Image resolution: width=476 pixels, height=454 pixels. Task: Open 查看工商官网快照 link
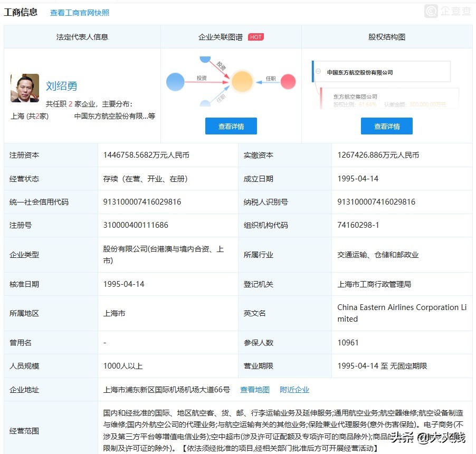coord(79,12)
